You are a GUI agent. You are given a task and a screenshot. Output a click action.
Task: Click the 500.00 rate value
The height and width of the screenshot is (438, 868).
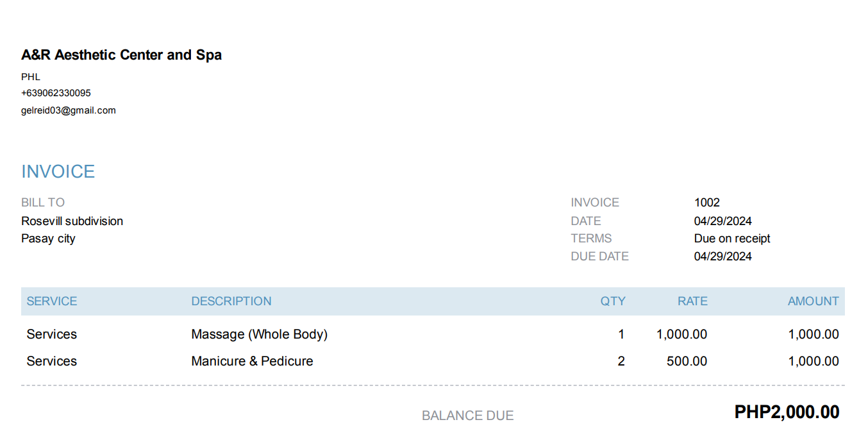click(x=687, y=361)
